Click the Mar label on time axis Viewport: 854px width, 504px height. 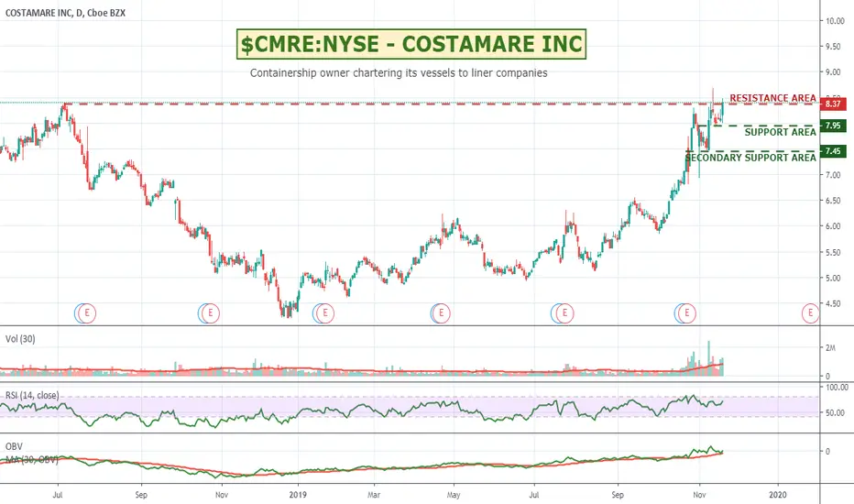click(374, 495)
